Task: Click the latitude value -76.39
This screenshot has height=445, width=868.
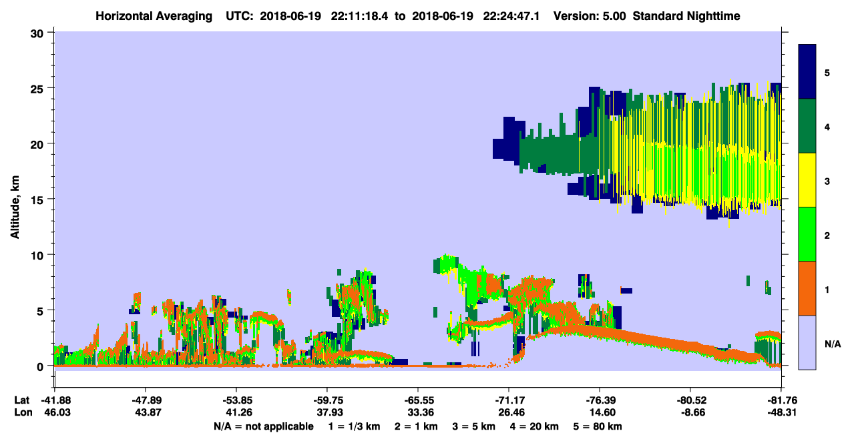Action: (600, 400)
